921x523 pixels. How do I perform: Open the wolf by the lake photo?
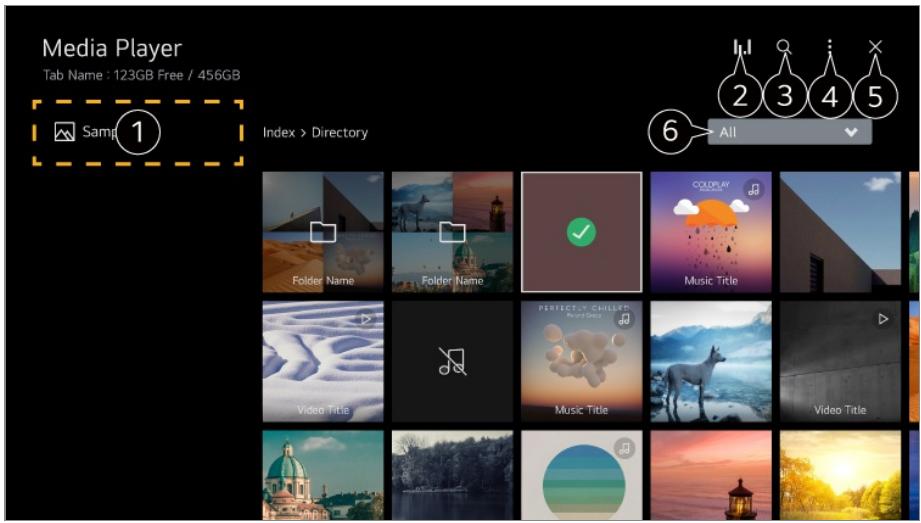point(711,361)
